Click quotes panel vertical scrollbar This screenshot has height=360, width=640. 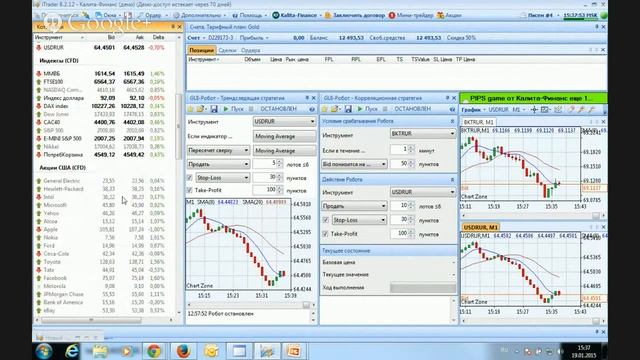click(178, 127)
